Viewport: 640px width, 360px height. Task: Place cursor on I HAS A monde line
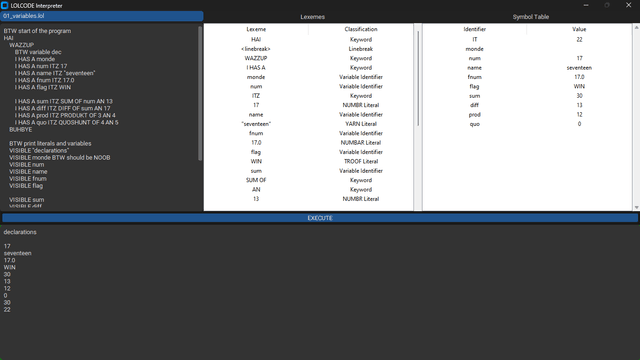pos(35,59)
